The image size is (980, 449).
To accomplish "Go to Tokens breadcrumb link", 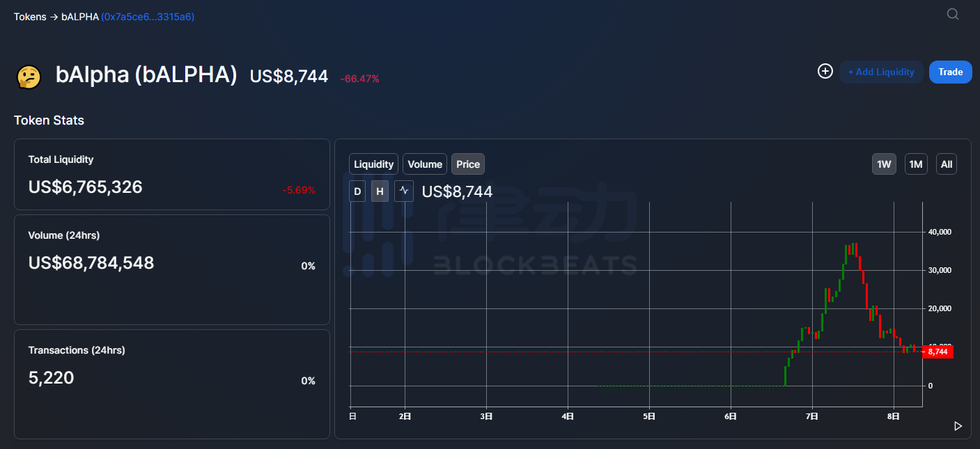I will (30, 17).
